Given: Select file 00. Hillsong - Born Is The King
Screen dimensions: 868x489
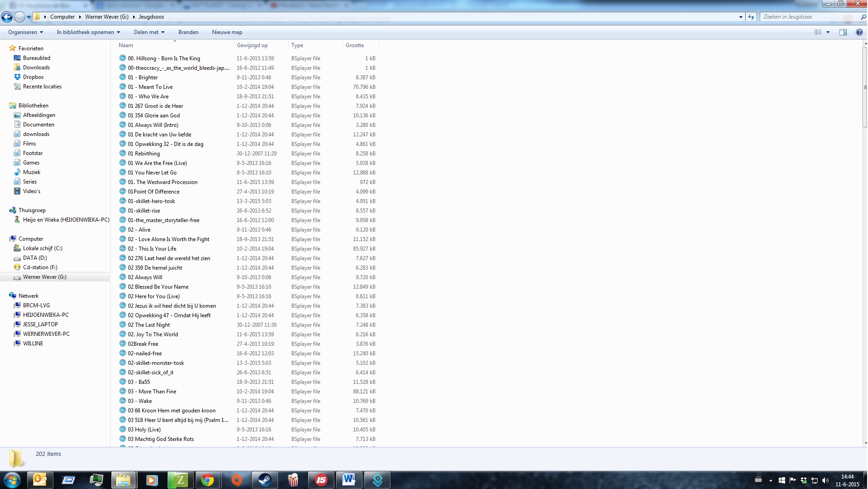Looking at the screenshot, I should 164,58.
